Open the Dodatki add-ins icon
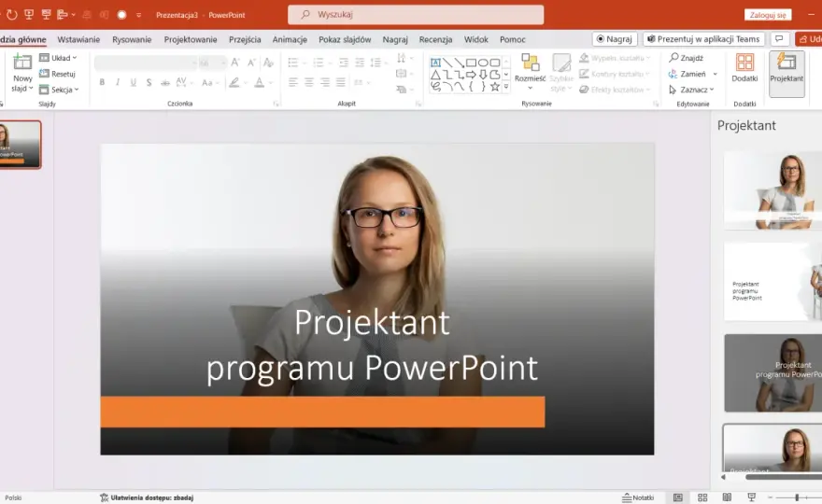Screen dimensions: 822x504 pyautogui.click(x=744, y=63)
